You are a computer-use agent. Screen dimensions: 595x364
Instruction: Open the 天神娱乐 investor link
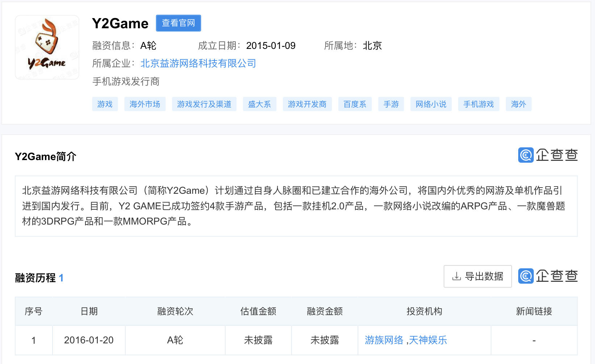428,340
